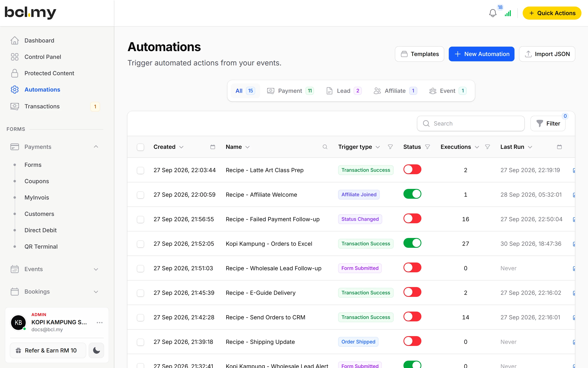Collapse the Payments sidebar section

[96, 147]
